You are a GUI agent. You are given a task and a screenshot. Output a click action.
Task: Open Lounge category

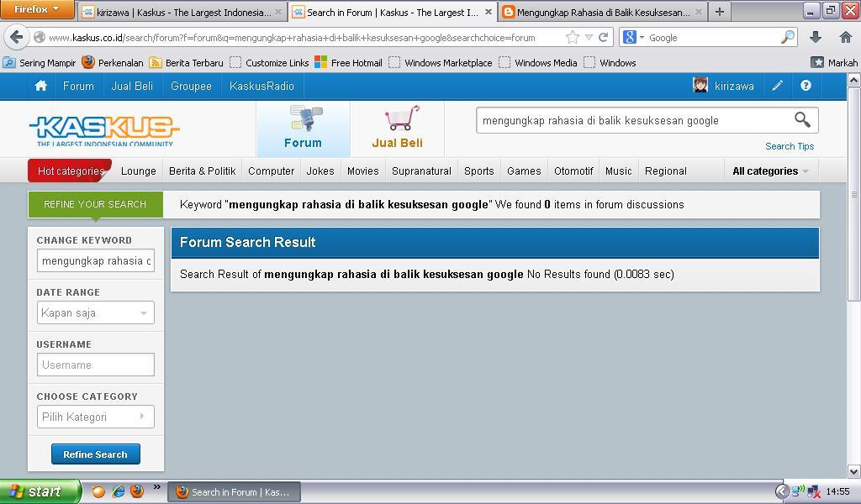pos(139,171)
